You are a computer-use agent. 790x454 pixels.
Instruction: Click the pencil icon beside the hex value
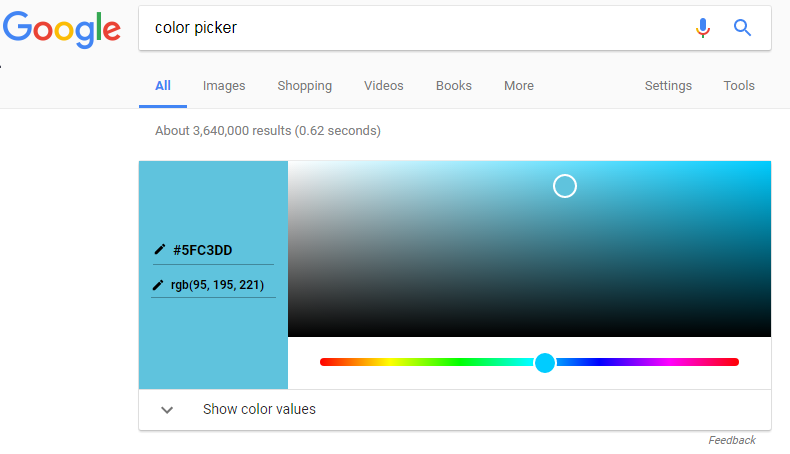(160, 249)
